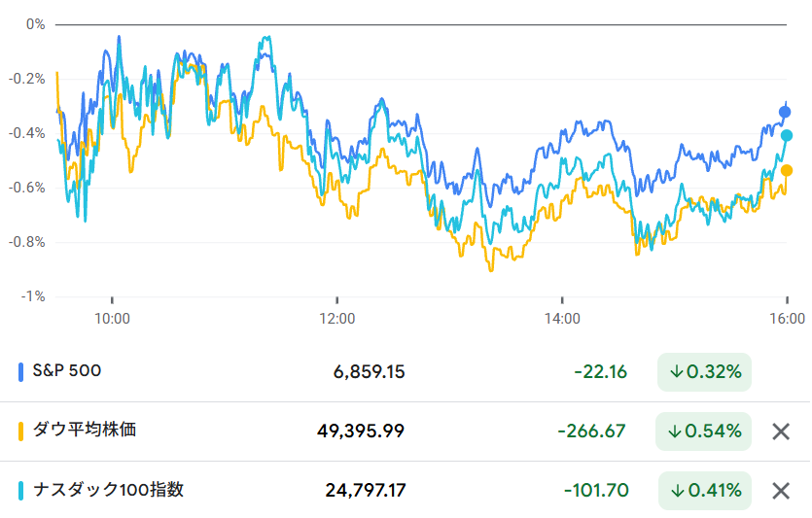Click the blue S&P 500 endpoint dot
812x518 pixels.
[786, 112]
